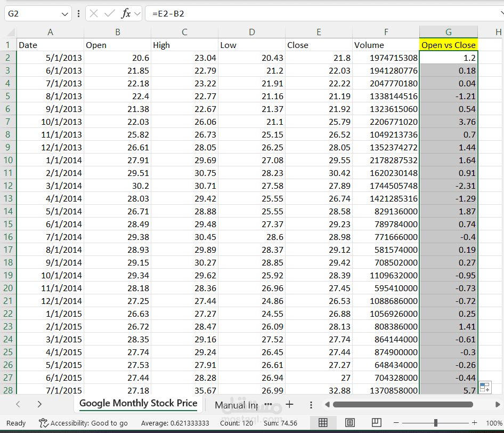The height and width of the screenshot is (433, 504).
Task: Switch to the Manual Input sheet tab
Action: [236, 405]
